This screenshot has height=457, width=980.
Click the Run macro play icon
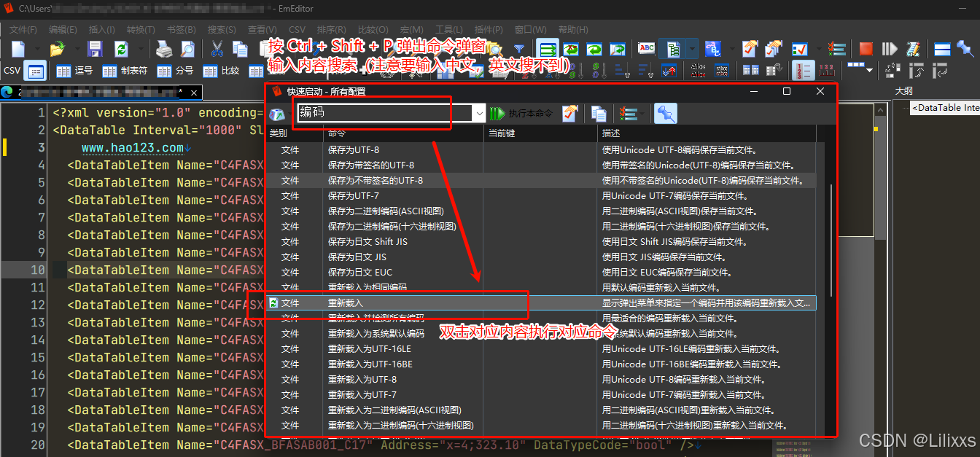tap(889, 49)
